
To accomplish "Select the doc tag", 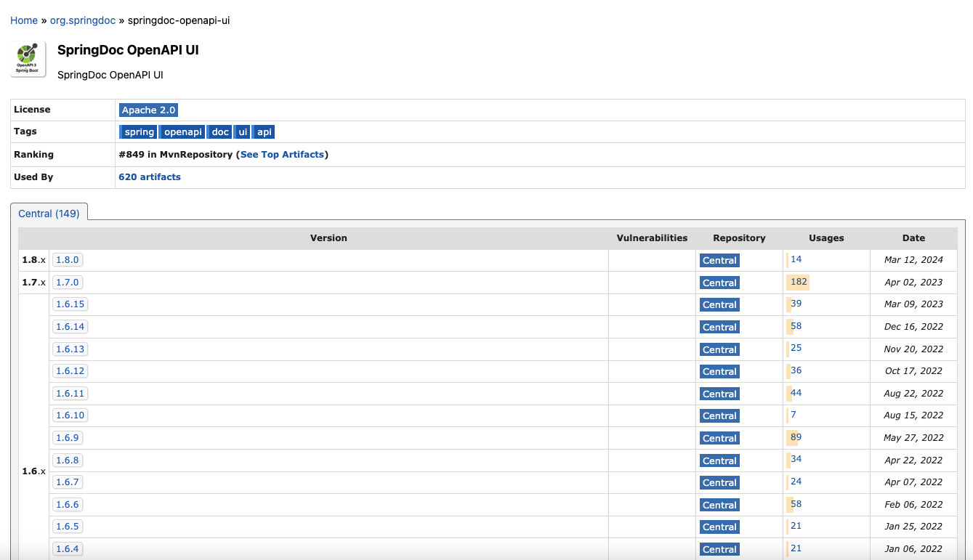I will 220,131.
